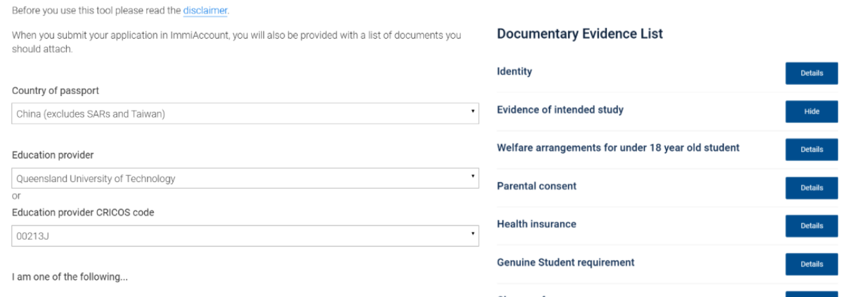Click the Education provider field label
The image size is (868, 297).
tap(53, 155)
